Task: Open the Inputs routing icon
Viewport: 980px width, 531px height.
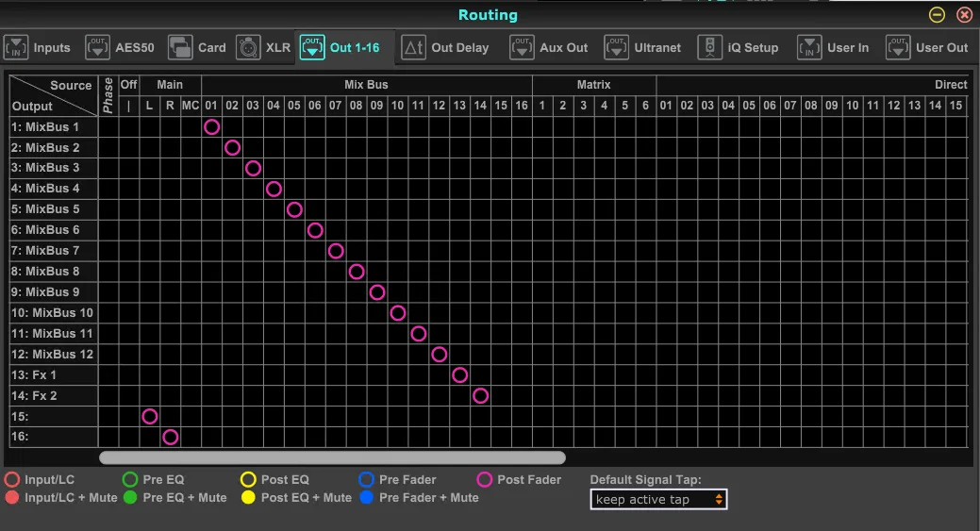Action: (16, 47)
